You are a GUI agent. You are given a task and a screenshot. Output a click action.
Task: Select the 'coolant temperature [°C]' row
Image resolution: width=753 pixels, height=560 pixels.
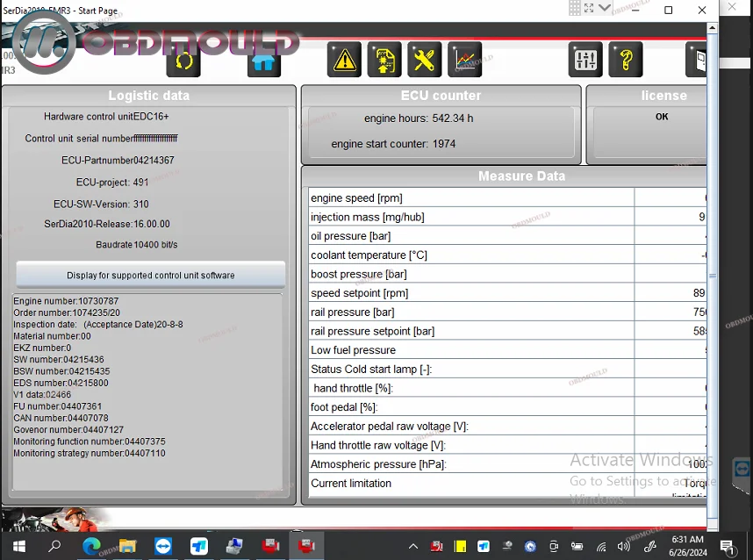(x=507, y=255)
